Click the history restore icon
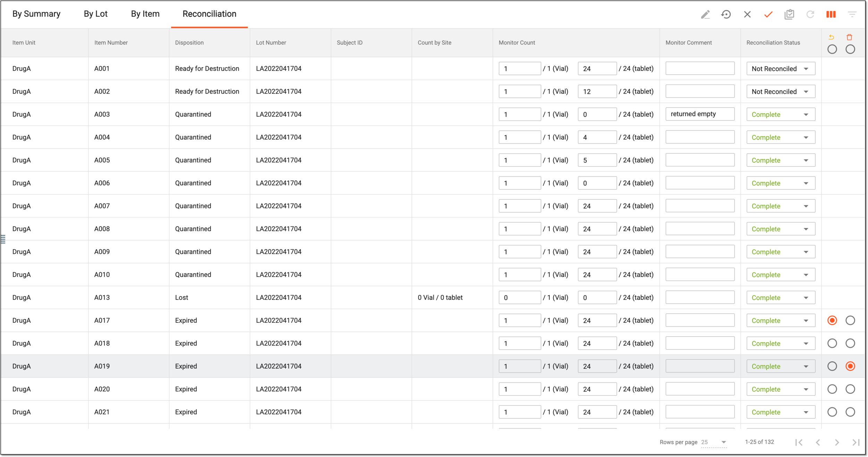This screenshot has width=868, height=457. point(726,14)
